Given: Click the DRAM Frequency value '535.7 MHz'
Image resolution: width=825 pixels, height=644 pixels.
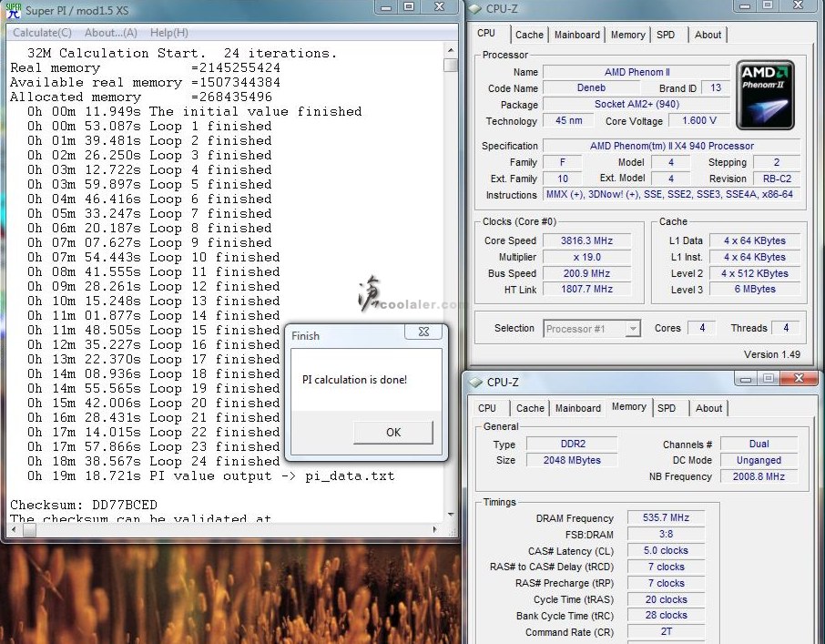Looking at the screenshot, I should [x=666, y=517].
